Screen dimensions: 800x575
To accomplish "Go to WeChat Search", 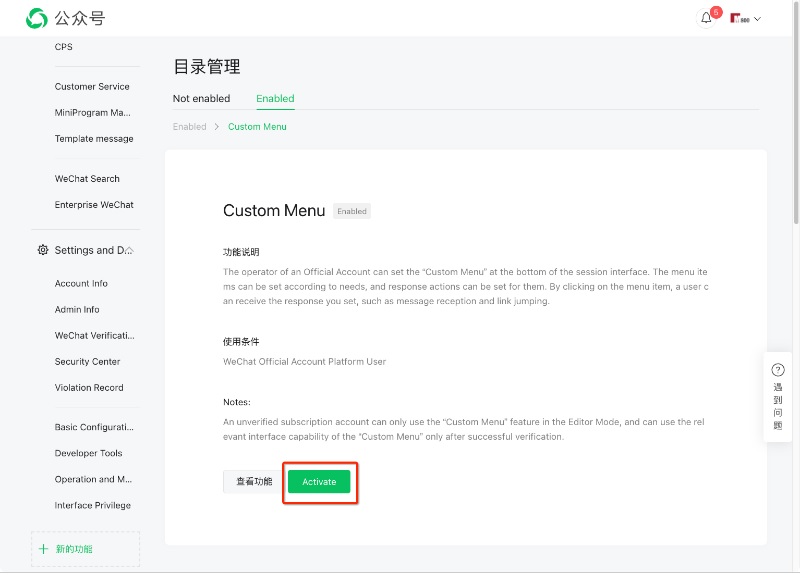I will click(x=87, y=179).
